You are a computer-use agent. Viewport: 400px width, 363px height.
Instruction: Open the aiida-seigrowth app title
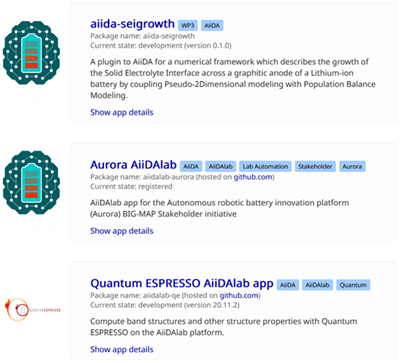[132, 24]
